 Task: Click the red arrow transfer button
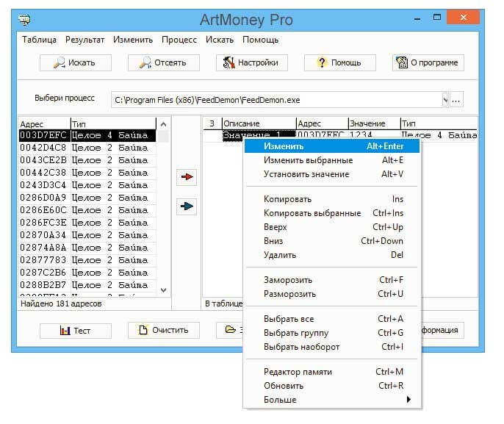click(x=187, y=177)
